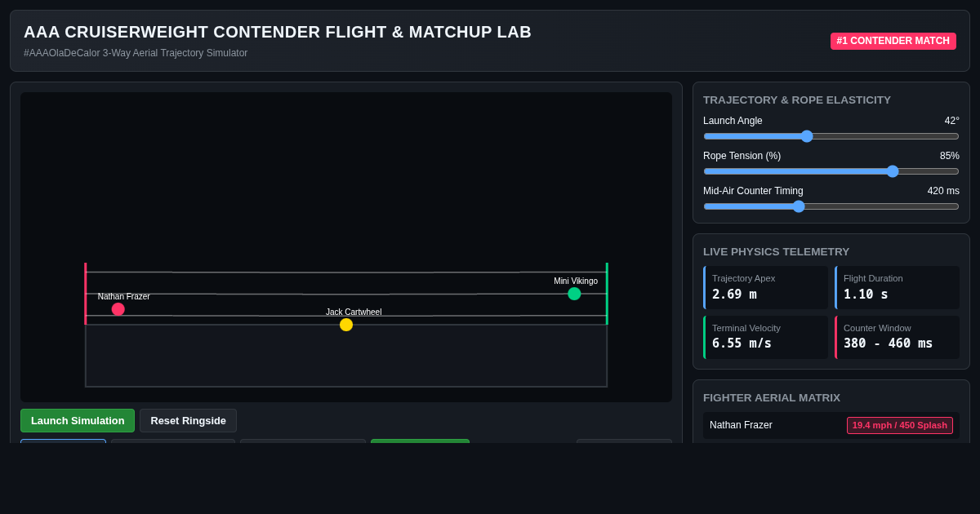
Task: Select Jack Cartwheel's yellow dot in the ring
Action: coord(346,325)
